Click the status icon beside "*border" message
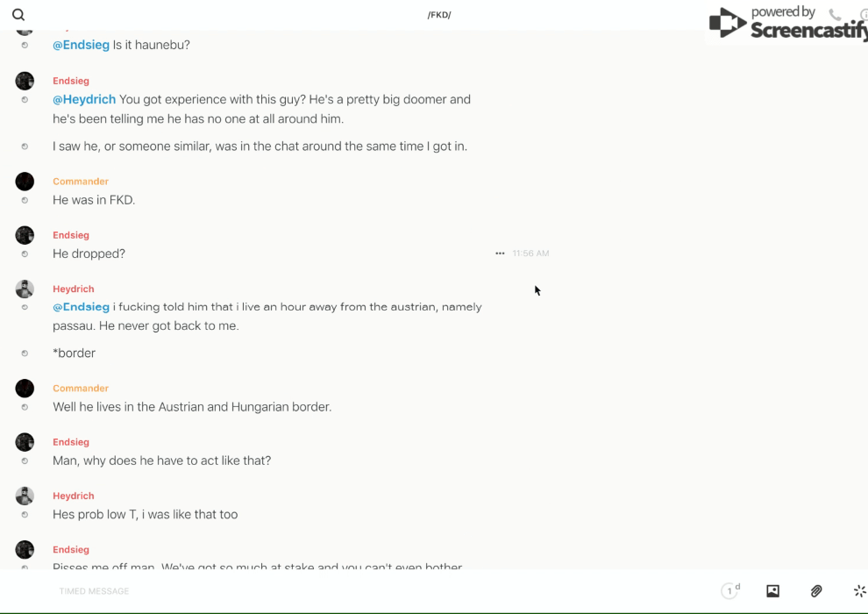 click(x=25, y=353)
